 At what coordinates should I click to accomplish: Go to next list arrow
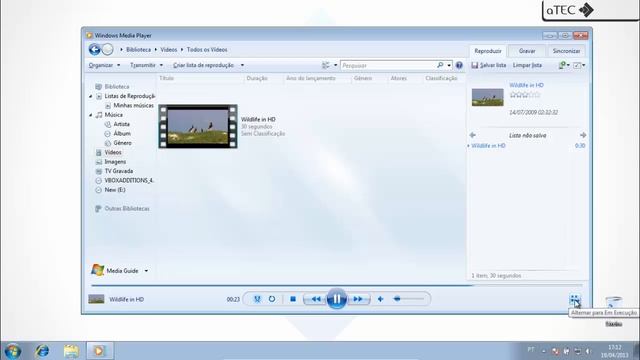(583, 135)
